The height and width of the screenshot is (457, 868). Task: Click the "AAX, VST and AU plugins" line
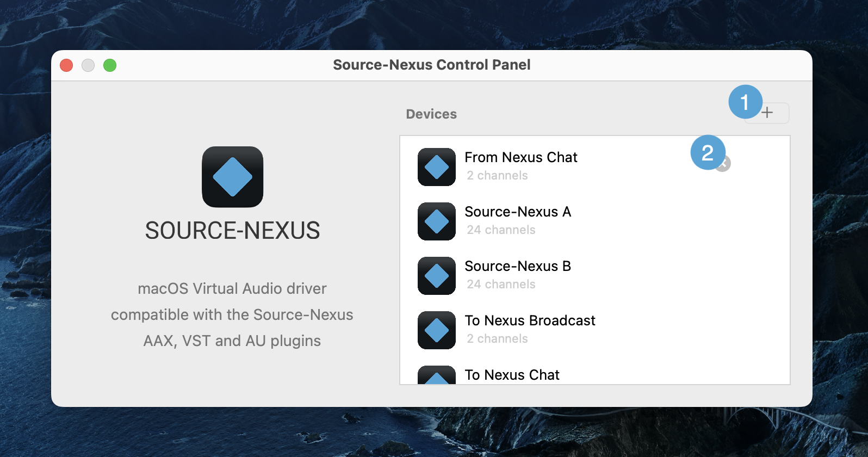232,341
